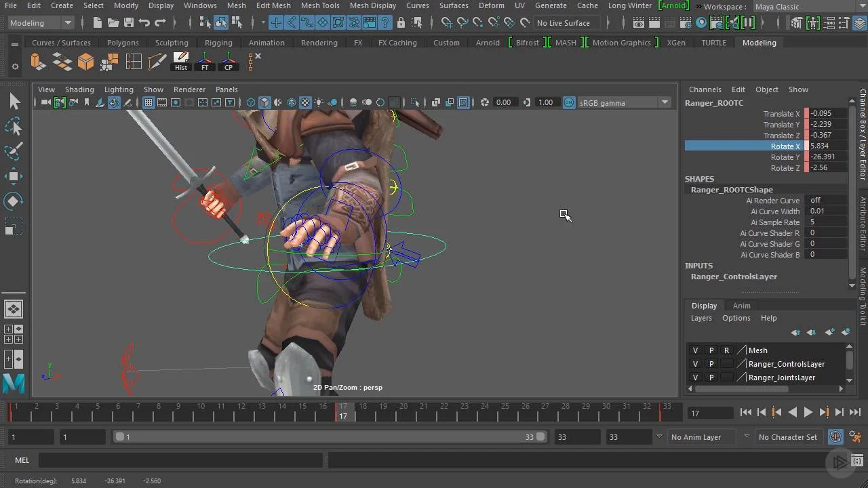Switch to the Anim layer tab
The width and height of the screenshot is (868, 488).
pyautogui.click(x=741, y=306)
